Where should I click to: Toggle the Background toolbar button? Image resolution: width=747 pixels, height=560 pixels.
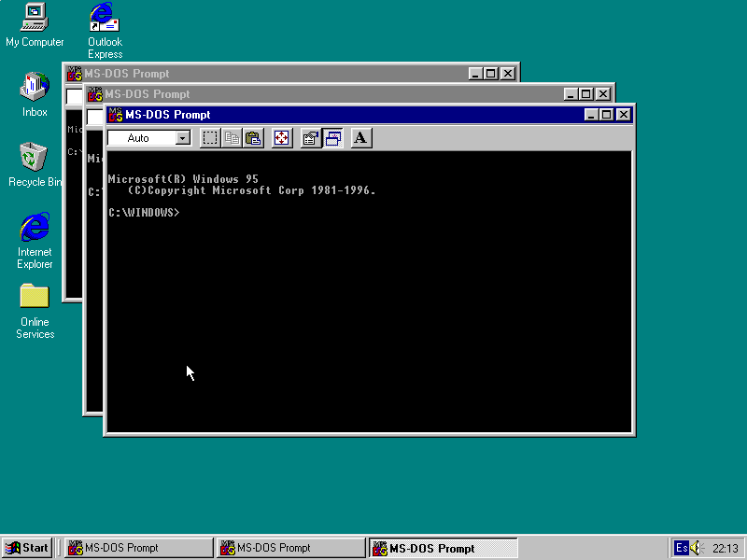tap(332, 138)
